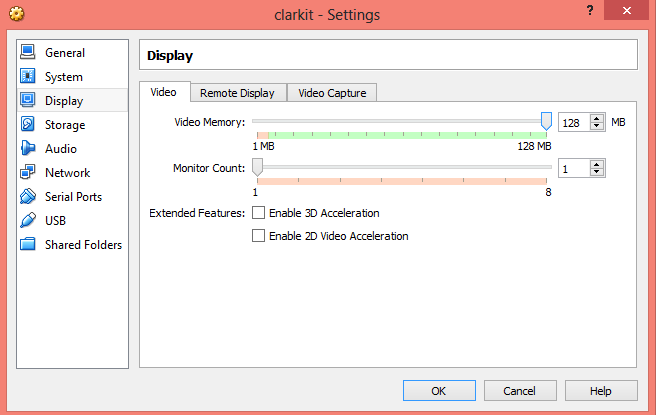Select the Network adapters icon

tap(28, 172)
